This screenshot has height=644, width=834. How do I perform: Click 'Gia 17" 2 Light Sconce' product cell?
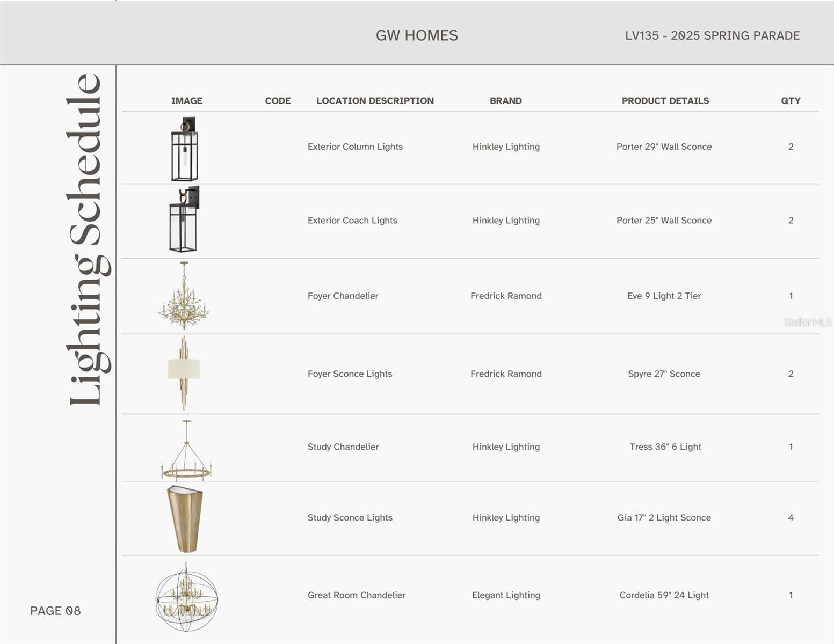click(x=664, y=517)
